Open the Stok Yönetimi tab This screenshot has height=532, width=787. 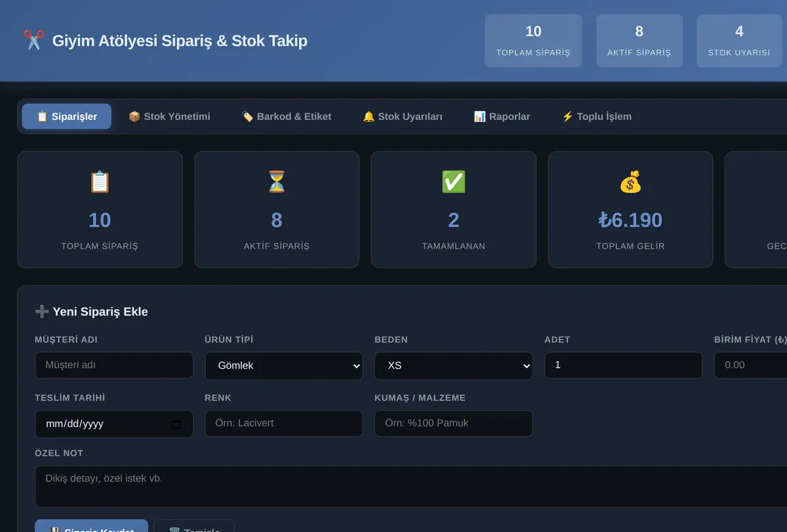pyautogui.click(x=169, y=117)
